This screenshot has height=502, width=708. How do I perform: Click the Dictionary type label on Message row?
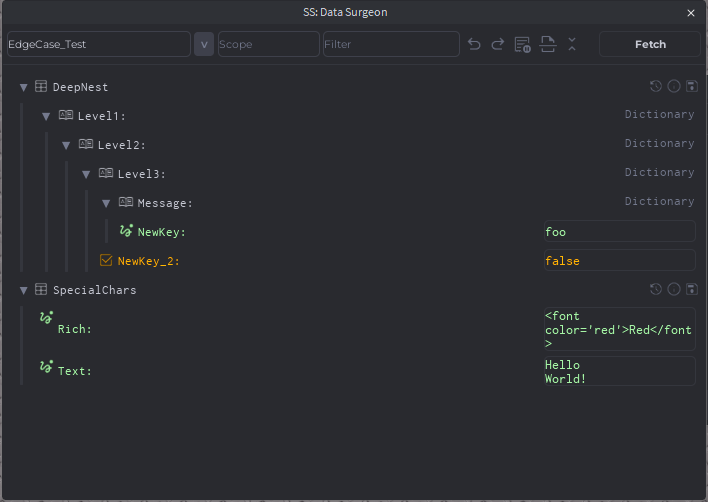tap(659, 201)
